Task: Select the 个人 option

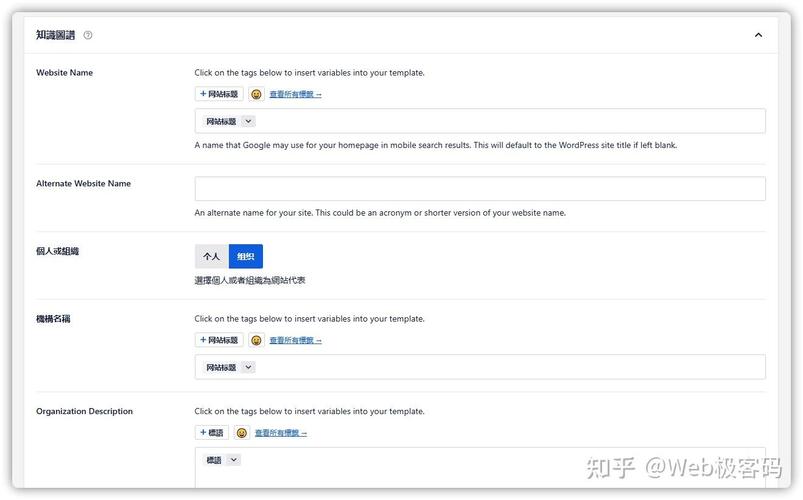Action: coord(212,256)
